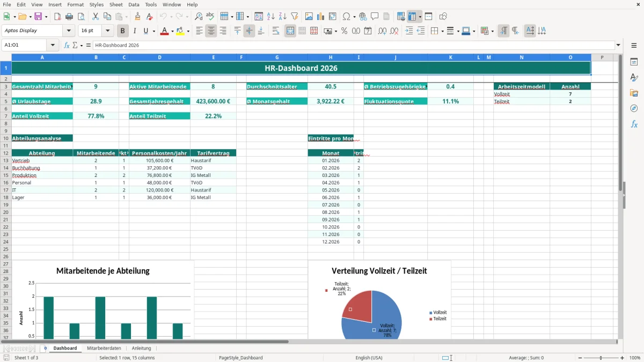Viewport: 644px width, 362px height.
Task: Print the spreadsheet with the printer icon
Action: [69, 17]
